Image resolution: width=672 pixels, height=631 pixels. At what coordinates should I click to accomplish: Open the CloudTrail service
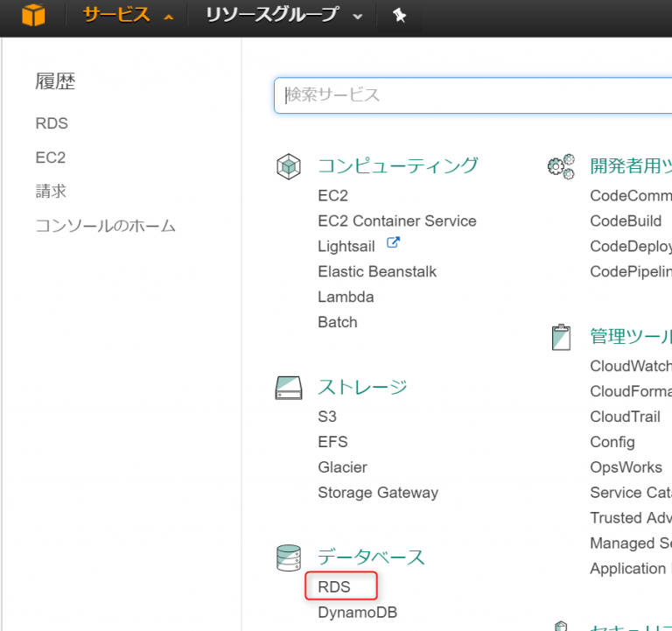625,417
